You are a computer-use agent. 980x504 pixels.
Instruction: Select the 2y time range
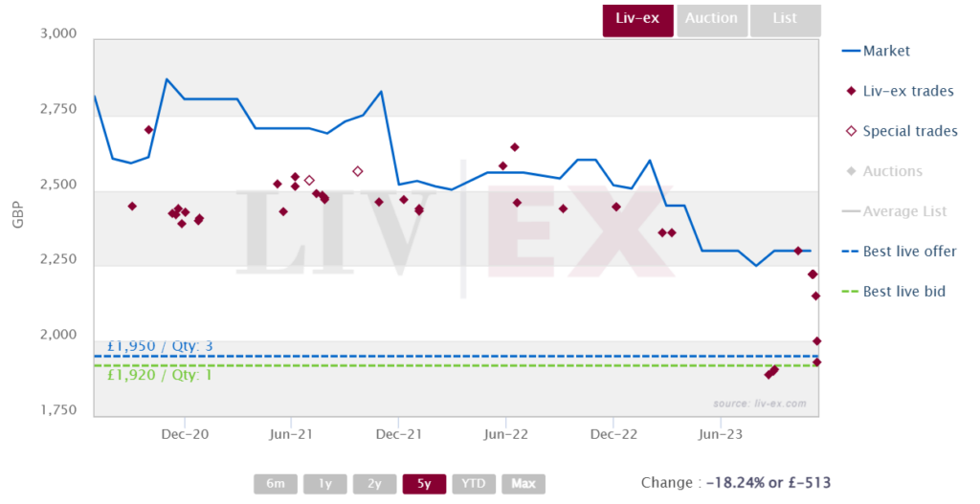tap(374, 484)
